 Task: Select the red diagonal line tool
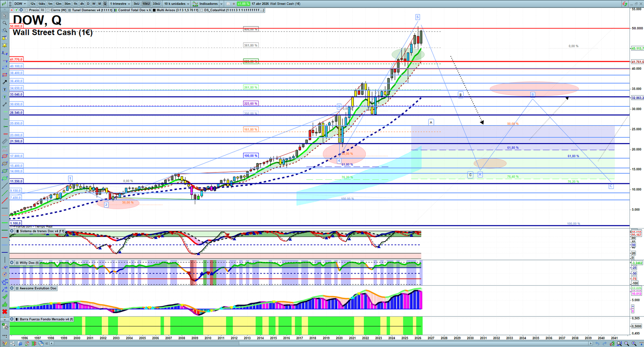pos(4,201)
